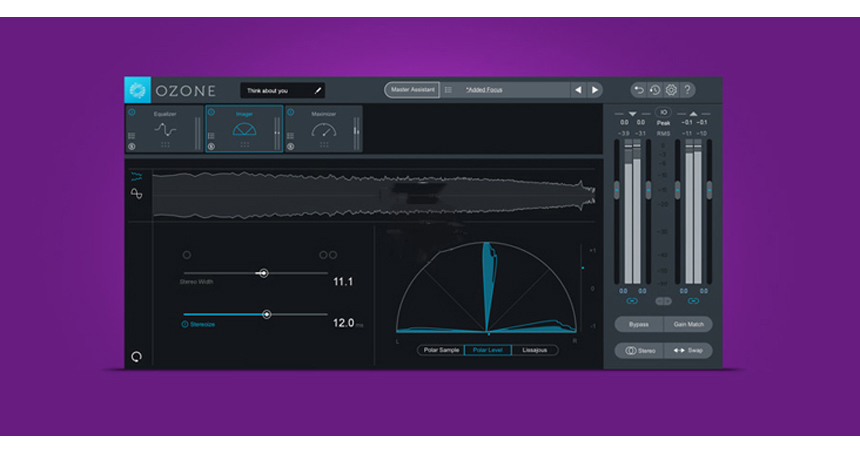Switch to Polar Level view
Image resolution: width=860 pixels, height=451 pixels.
(x=488, y=350)
